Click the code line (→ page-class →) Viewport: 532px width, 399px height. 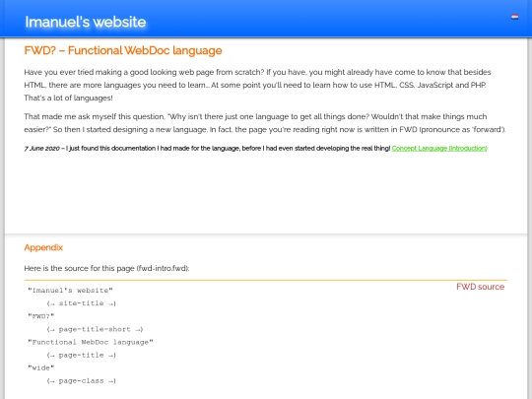click(82, 380)
